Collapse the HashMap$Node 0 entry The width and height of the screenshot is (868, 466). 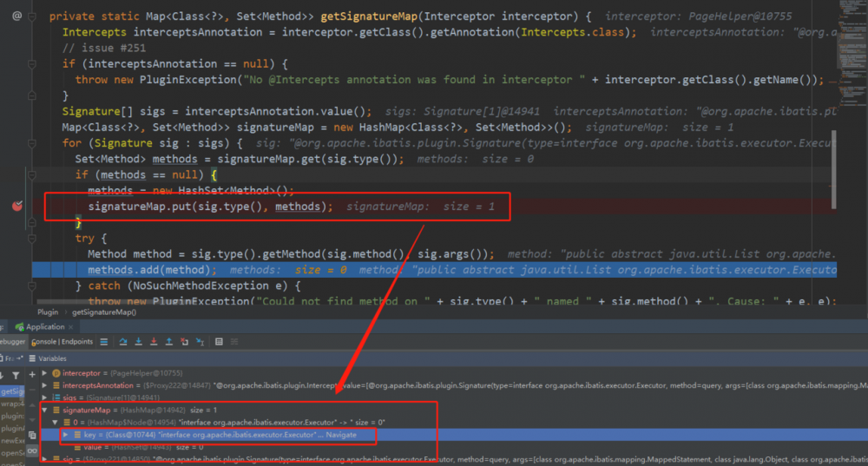[55, 423]
